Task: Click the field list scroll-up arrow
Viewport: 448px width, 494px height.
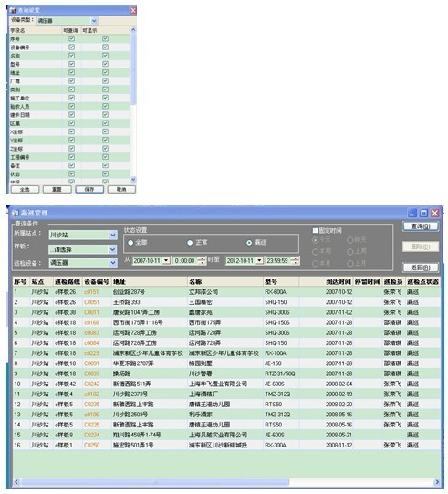Action: click(x=133, y=30)
